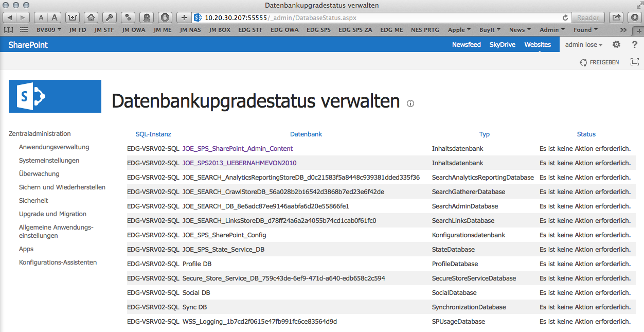Click the two-dots icon in the Safari toolbar
The width and height of the screenshot is (644, 332).
(128, 18)
